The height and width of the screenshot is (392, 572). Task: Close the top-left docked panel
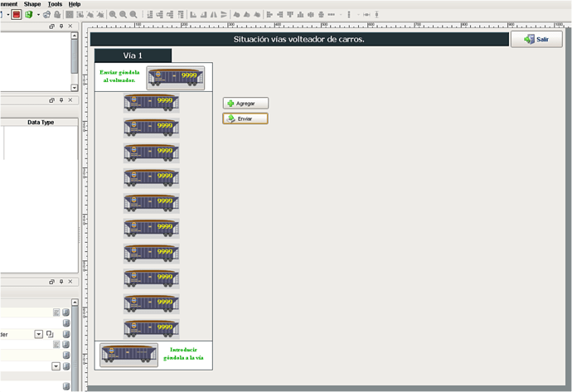coord(70,27)
